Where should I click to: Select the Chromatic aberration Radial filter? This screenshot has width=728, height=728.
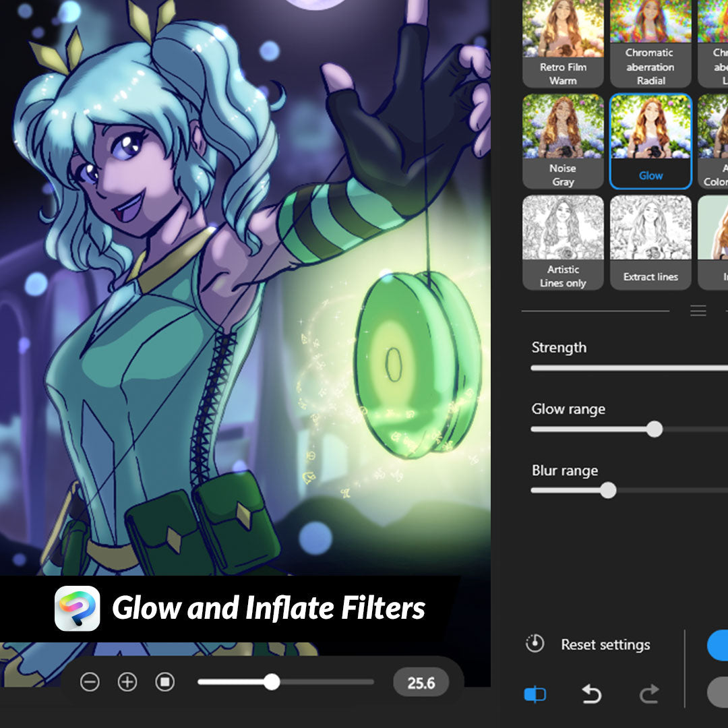(x=650, y=42)
